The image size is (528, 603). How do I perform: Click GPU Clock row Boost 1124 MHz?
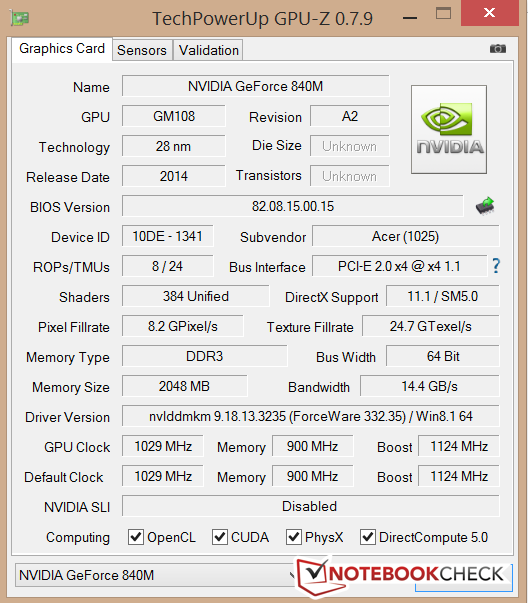coord(459,446)
